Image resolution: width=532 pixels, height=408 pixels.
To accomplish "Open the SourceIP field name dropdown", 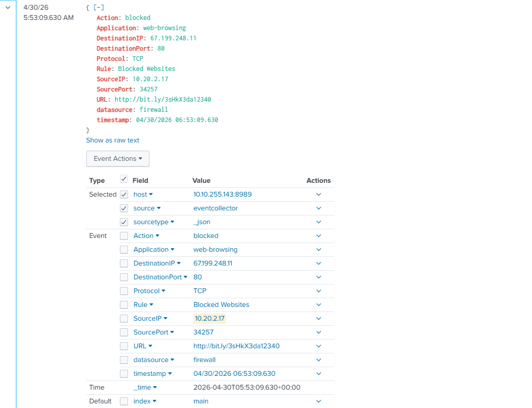I will (x=150, y=319).
